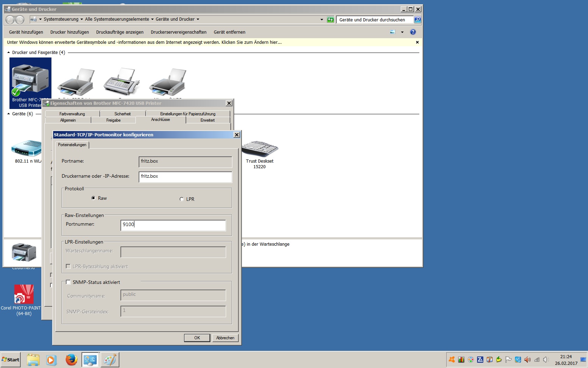The width and height of the screenshot is (588, 368).
Task: Select the Raw protocol radio button
Action: pos(93,198)
